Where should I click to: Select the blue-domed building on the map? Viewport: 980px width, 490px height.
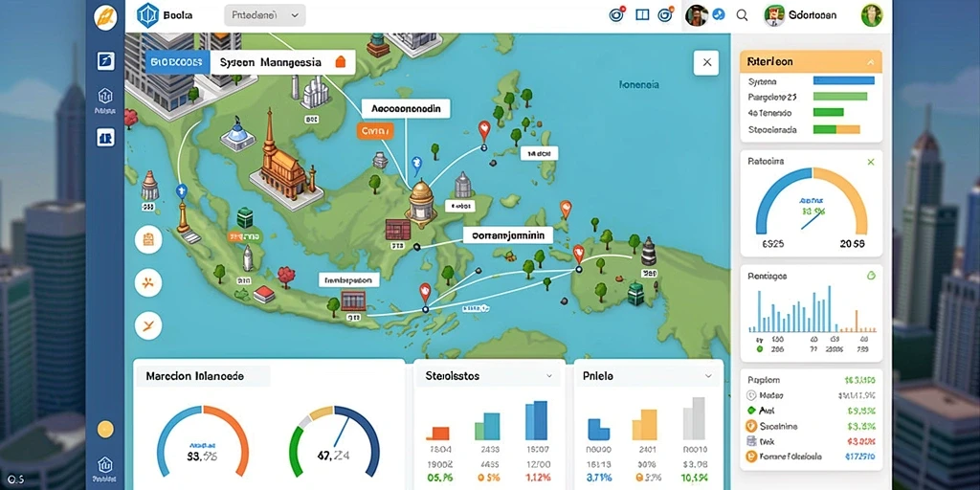click(238, 134)
